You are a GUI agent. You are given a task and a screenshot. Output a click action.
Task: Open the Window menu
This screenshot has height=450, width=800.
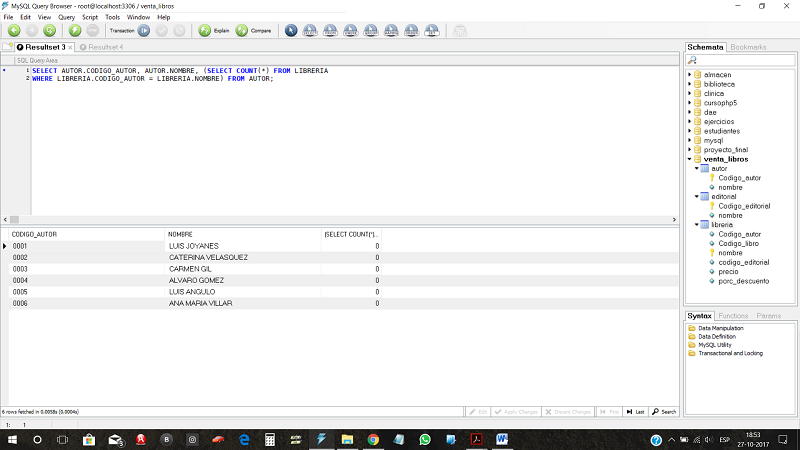point(138,17)
